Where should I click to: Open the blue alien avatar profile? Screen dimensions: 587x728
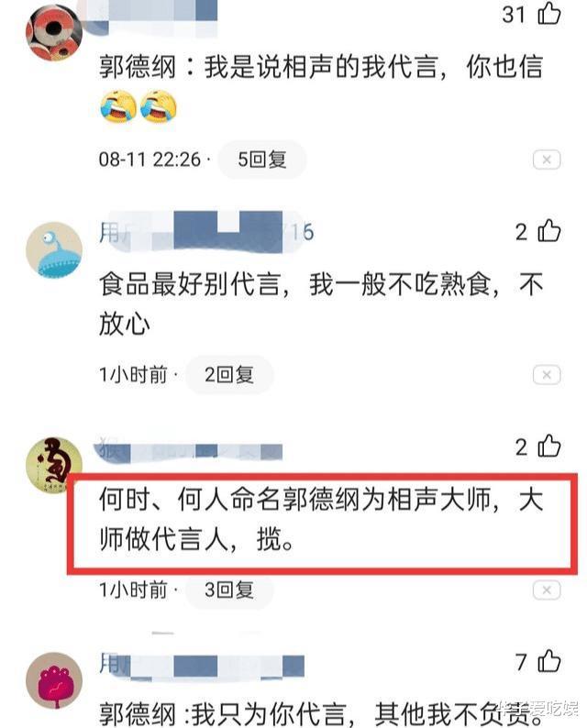pos(54,250)
